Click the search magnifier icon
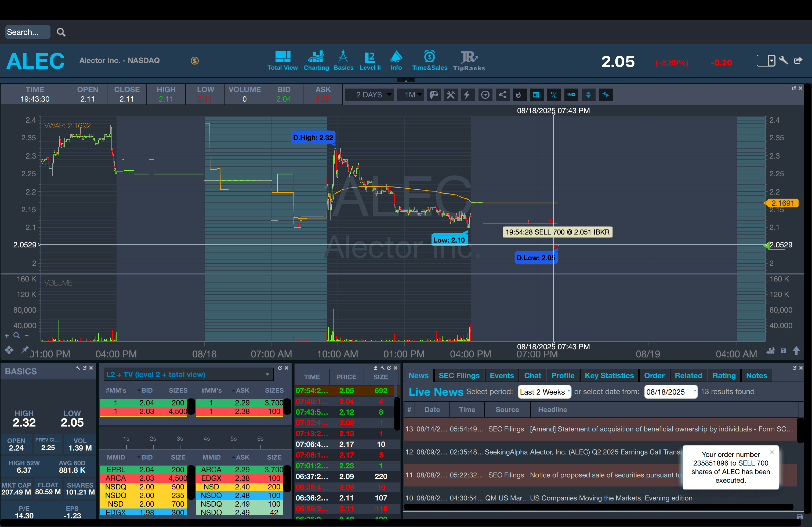This screenshot has height=527, width=812. (x=61, y=32)
